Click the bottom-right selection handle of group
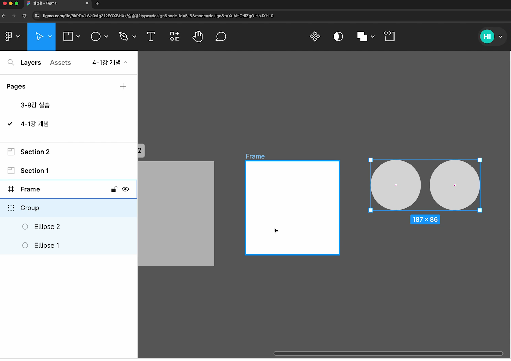The height and width of the screenshot is (361, 511). [x=480, y=210]
